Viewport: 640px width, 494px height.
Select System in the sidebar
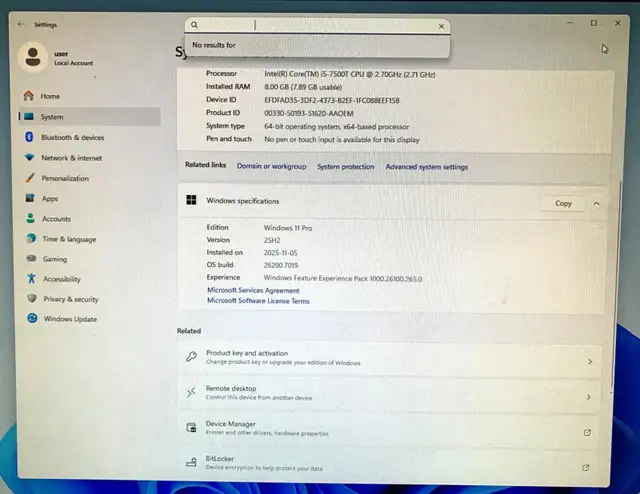coord(90,117)
